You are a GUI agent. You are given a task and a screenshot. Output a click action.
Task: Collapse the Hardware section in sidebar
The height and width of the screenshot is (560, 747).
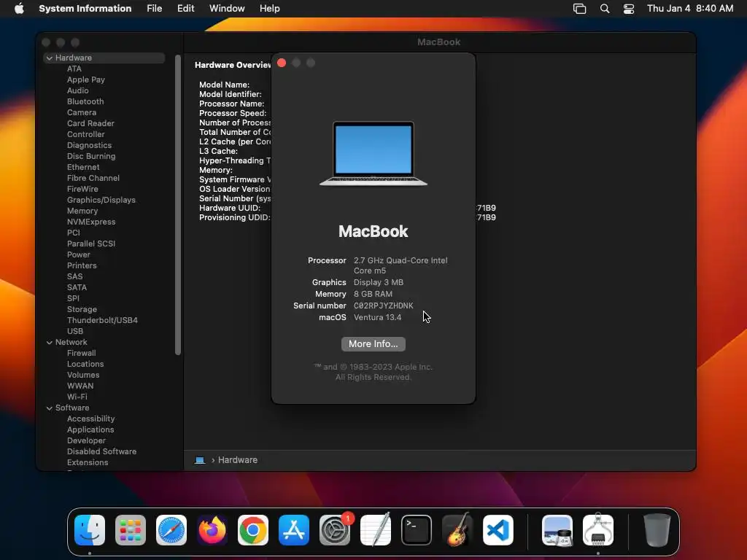tap(50, 58)
